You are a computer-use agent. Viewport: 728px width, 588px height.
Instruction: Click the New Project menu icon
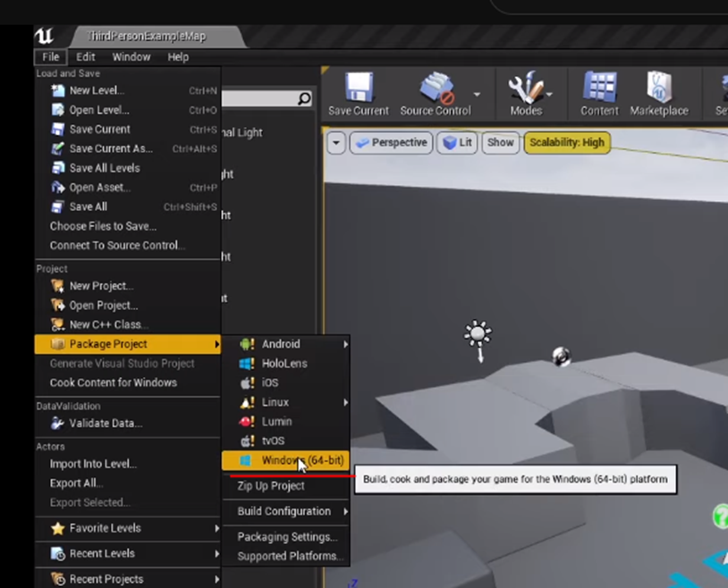click(57, 286)
